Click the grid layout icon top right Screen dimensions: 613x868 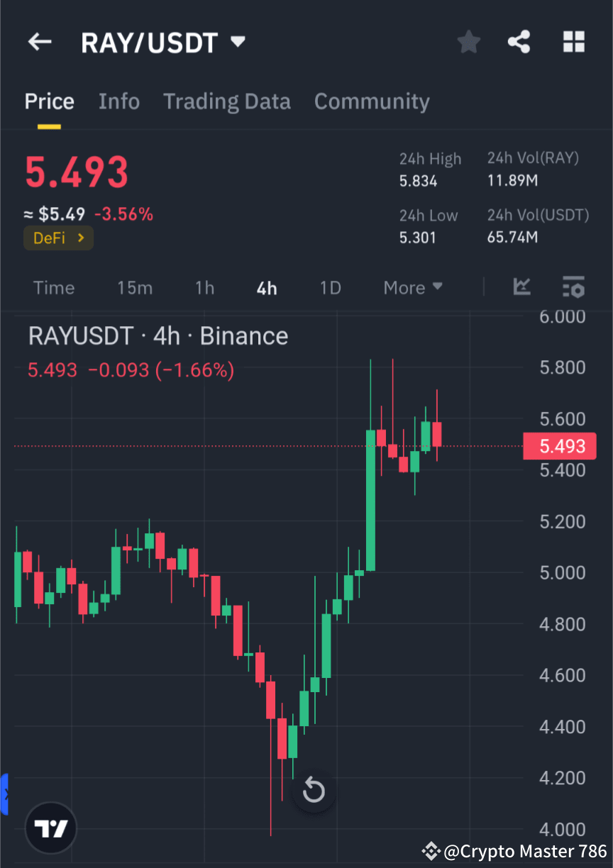point(573,41)
